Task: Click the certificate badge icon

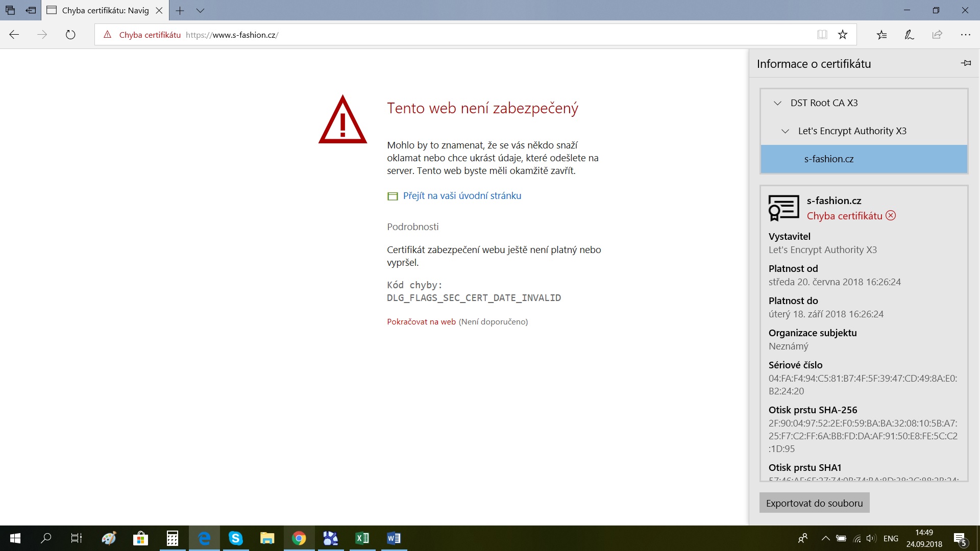Action: pos(783,208)
